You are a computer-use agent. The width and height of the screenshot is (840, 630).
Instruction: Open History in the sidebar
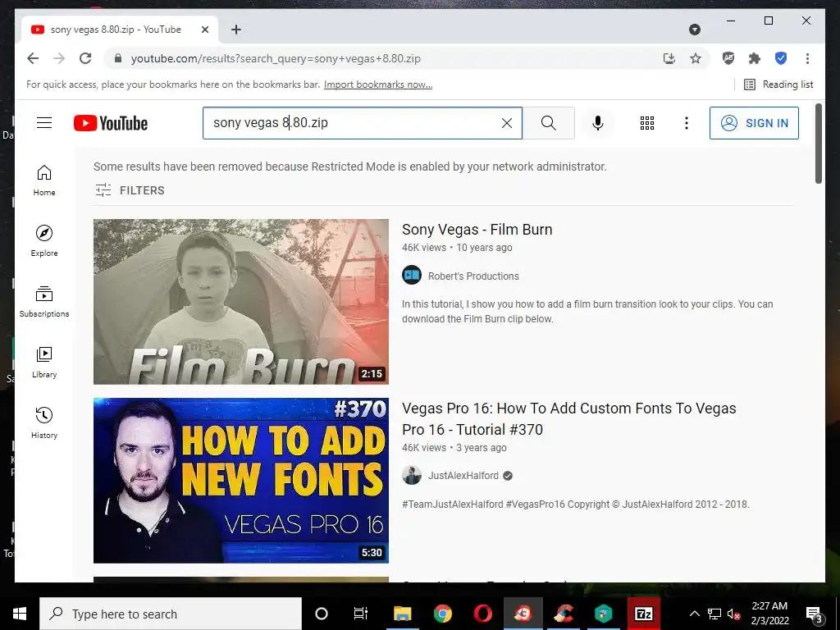(x=44, y=423)
